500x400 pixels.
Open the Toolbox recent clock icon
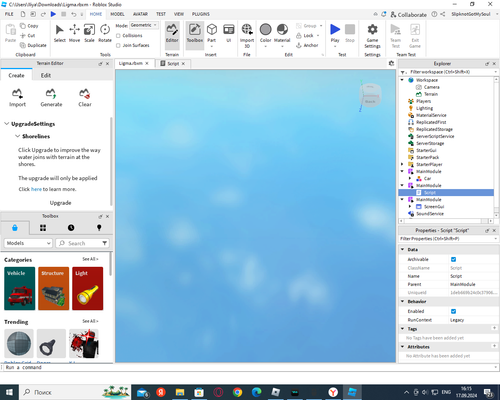pos(71,228)
